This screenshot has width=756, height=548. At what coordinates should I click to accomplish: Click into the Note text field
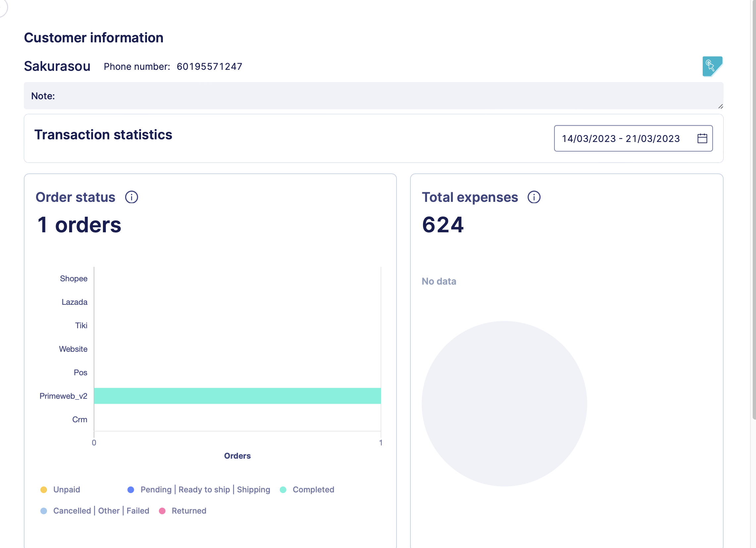(373, 96)
